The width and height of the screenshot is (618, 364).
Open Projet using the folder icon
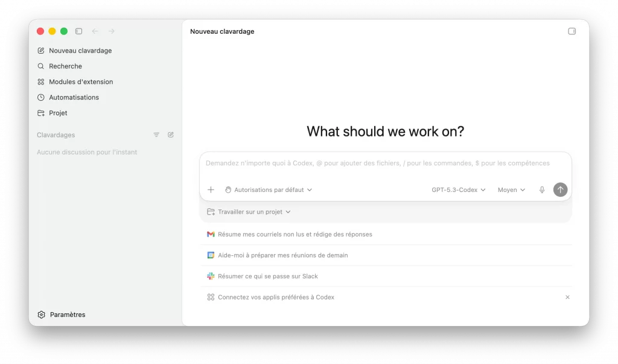click(40, 113)
